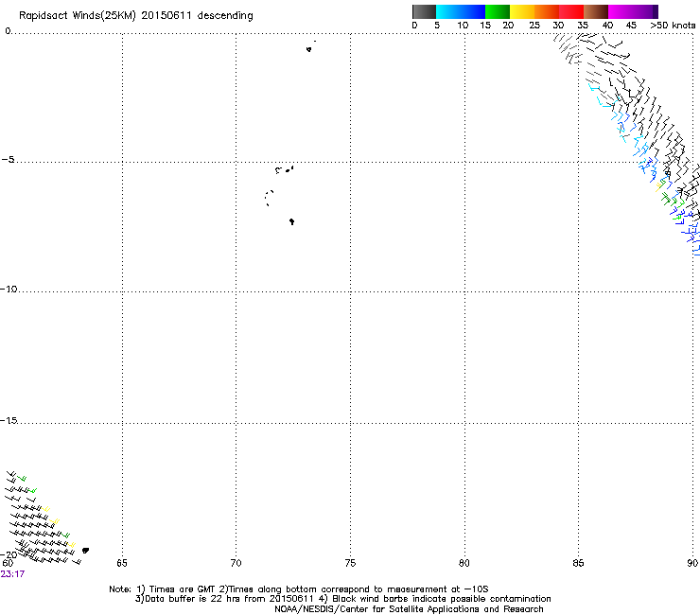This screenshot has width=700, height=615.
Task: Click the NOAA/NESDIS credit line
Action: [x=409, y=609]
